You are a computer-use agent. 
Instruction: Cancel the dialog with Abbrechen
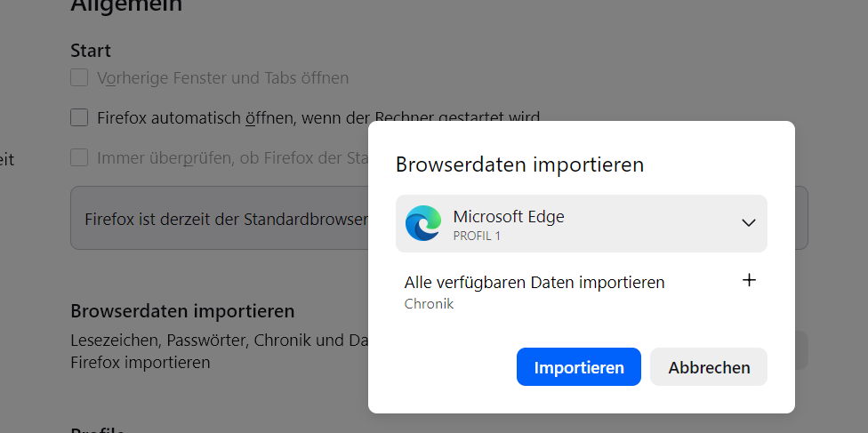pyautogui.click(x=709, y=367)
